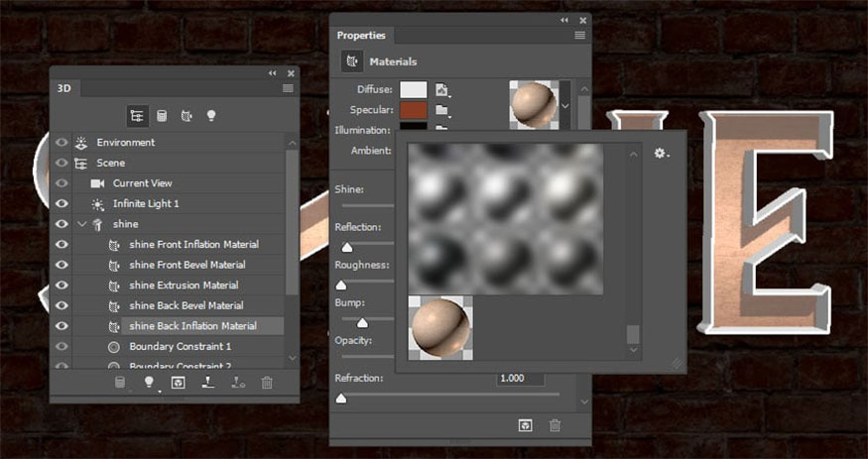868x459 pixels.
Task: Click the 3D panel trash icon
Action: pos(267,382)
